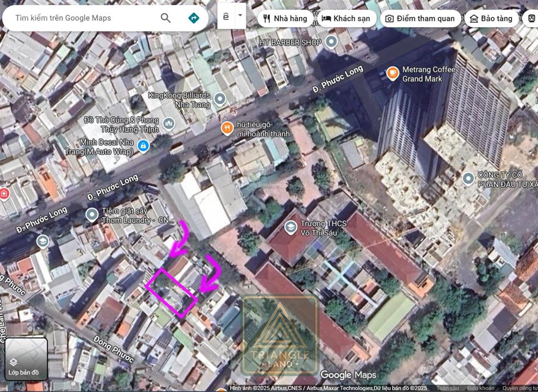Toggle the Vietnamese input tool ê button
This screenshot has height=392, width=538.
[x=226, y=17]
